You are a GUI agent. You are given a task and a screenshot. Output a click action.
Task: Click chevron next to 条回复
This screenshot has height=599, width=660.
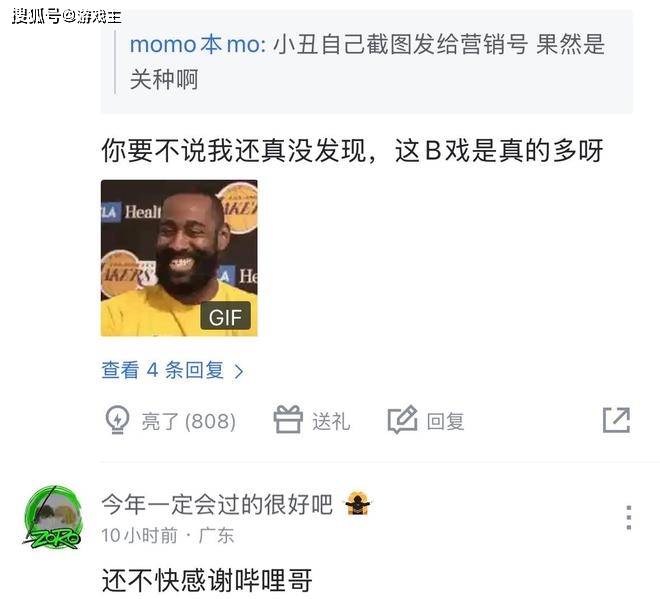(239, 371)
